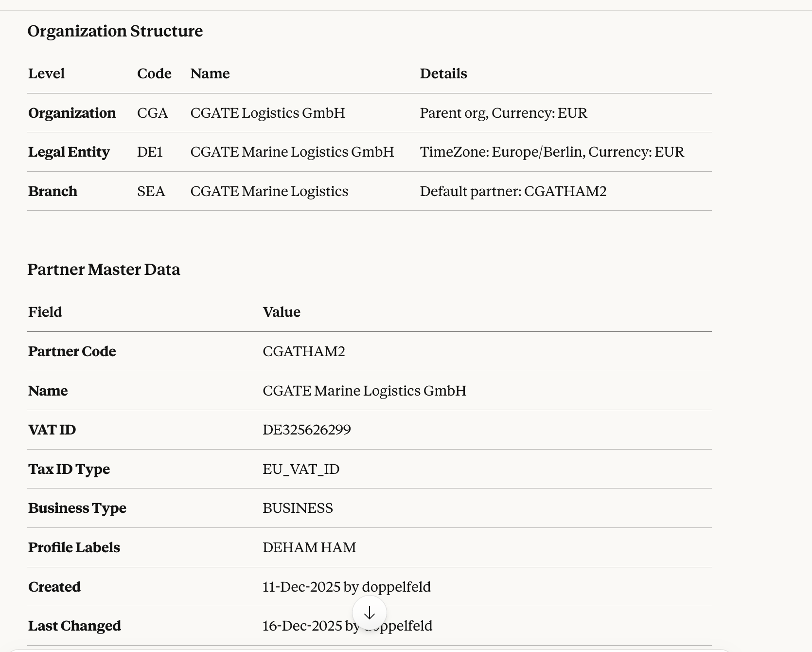Click the EU_VAT_ID tax type value
The width and height of the screenshot is (812, 652).
[301, 469]
